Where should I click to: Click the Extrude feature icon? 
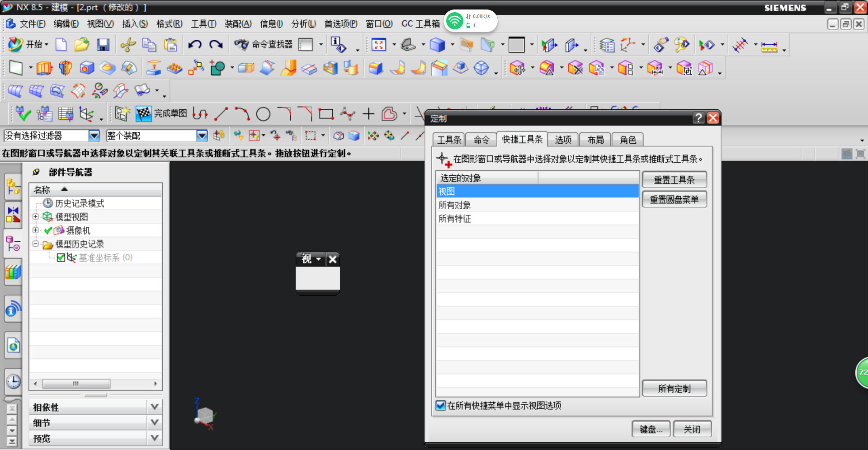click(44, 68)
